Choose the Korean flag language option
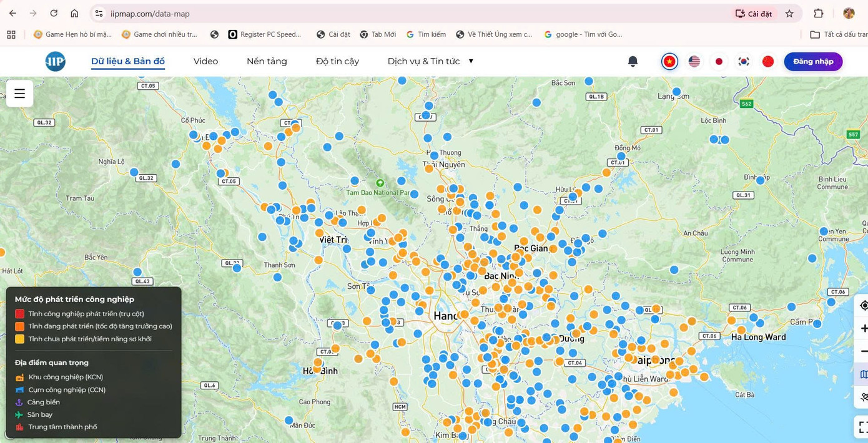The width and height of the screenshot is (868, 443). point(743,61)
